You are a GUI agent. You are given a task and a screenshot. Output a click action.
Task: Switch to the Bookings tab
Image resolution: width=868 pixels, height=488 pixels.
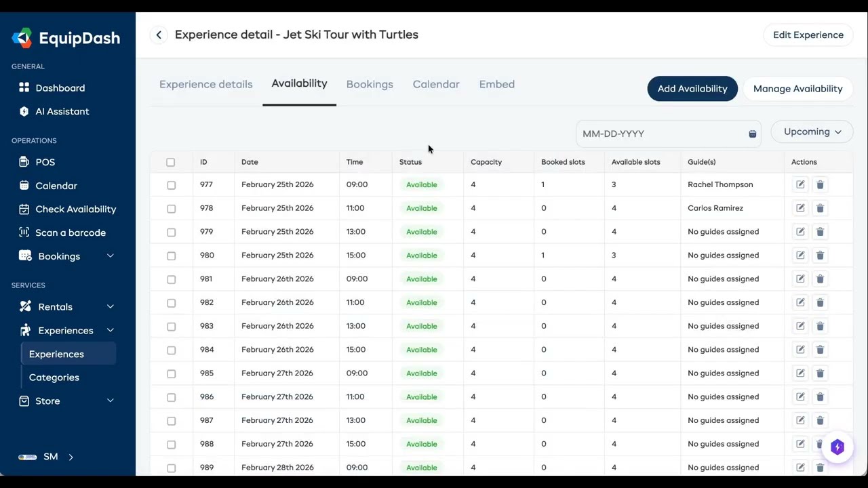click(x=370, y=85)
